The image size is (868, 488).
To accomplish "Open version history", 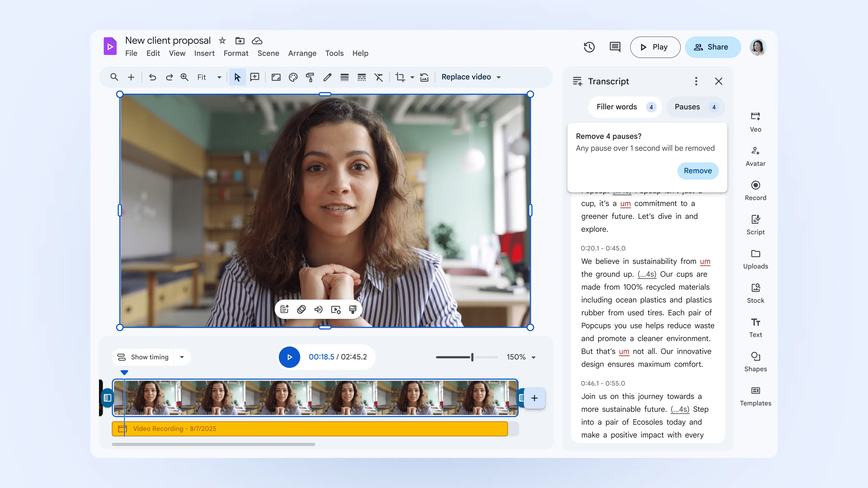I will 589,47.
